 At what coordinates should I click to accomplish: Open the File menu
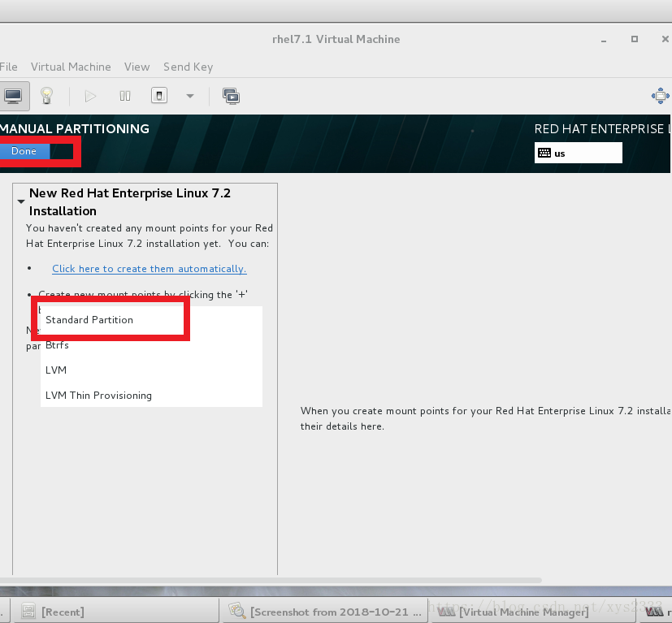tap(9, 67)
